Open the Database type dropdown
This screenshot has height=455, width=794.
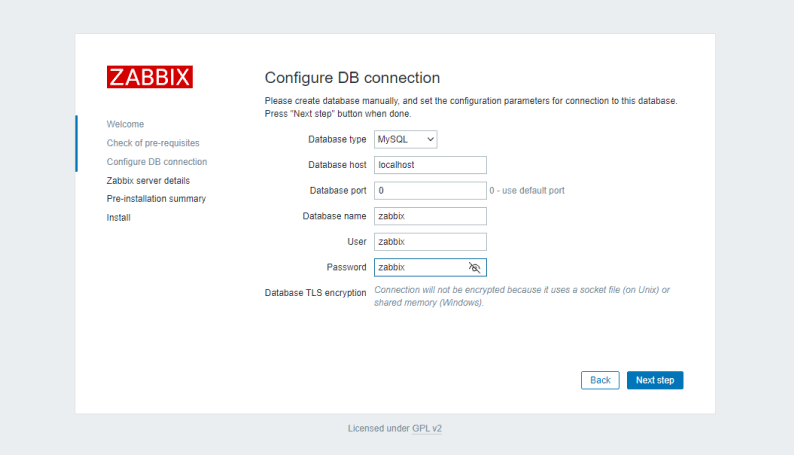(x=406, y=139)
